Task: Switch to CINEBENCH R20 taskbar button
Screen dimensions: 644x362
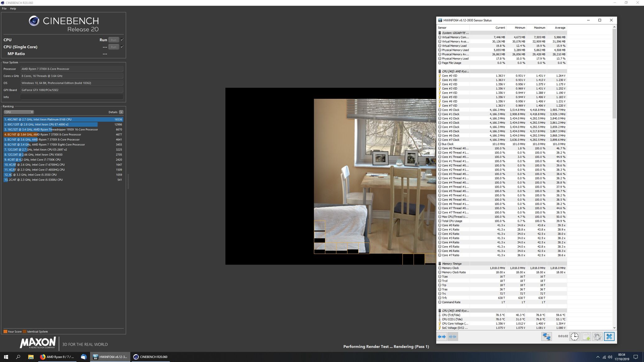Action: [x=151, y=357]
